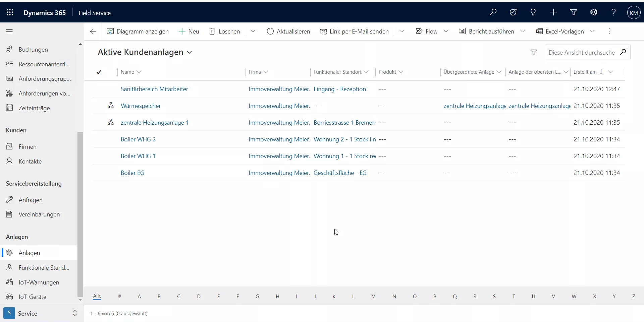Click the Diese Ansicht durchsuchen search field
The height and width of the screenshot is (322, 644).
point(582,52)
